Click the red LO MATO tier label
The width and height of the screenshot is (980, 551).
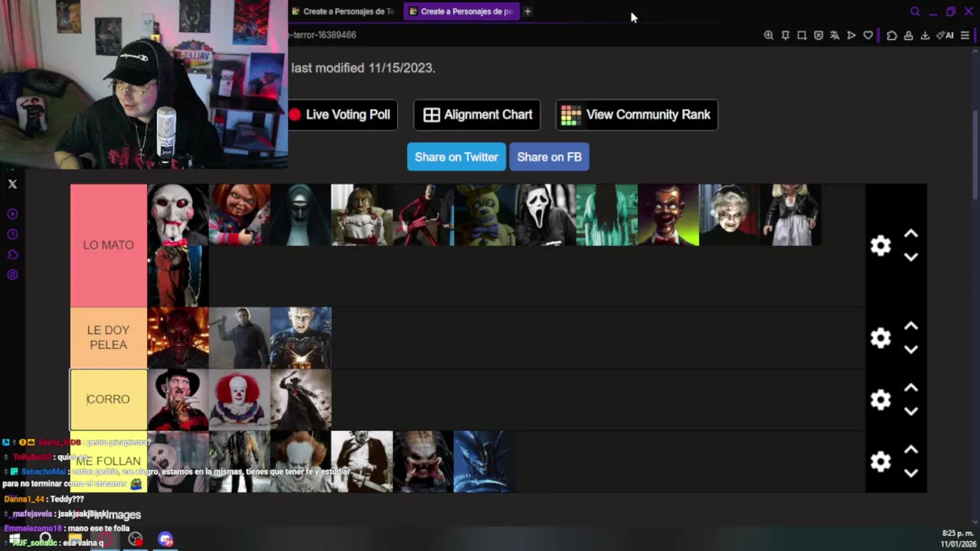click(108, 245)
